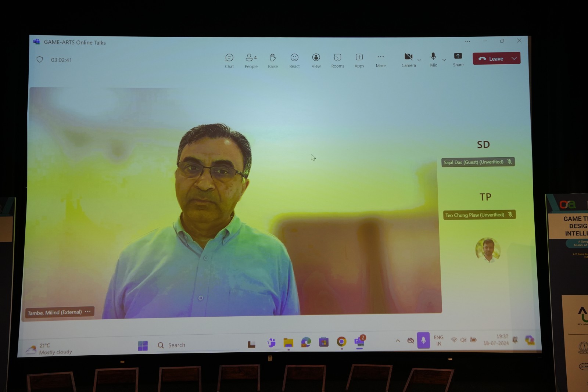Change the meeting View layout
Image resolution: width=588 pixels, height=392 pixels.
coord(316,61)
